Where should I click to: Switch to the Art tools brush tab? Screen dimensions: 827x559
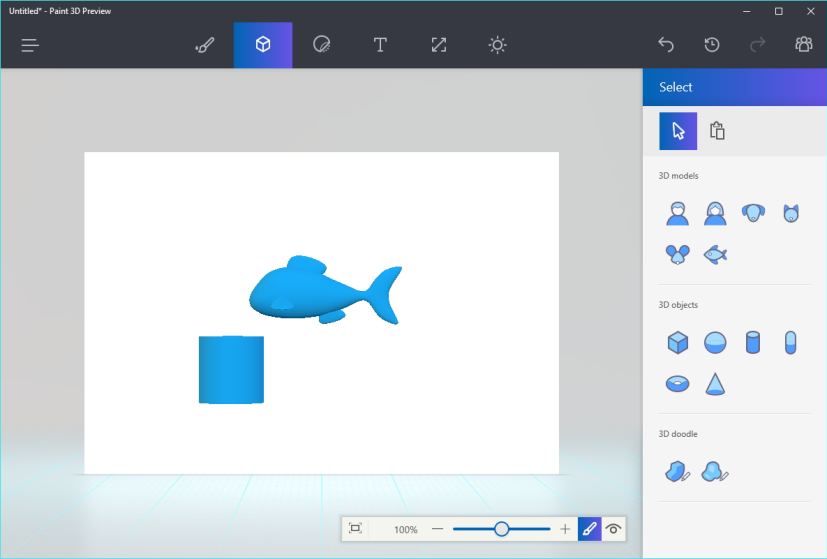coord(205,45)
